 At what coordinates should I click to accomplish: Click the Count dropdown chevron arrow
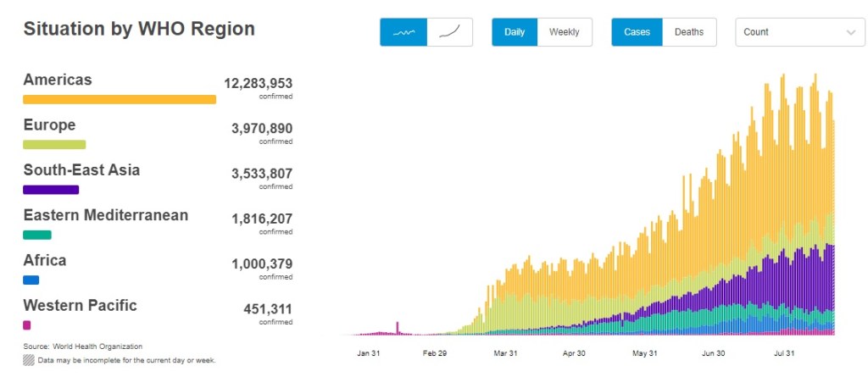(851, 32)
